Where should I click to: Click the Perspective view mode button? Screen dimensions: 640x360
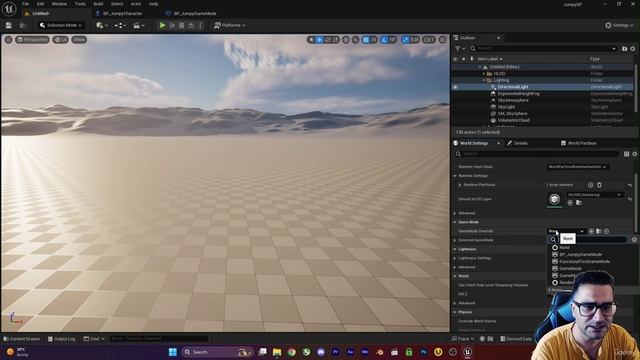tap(32, 40)
